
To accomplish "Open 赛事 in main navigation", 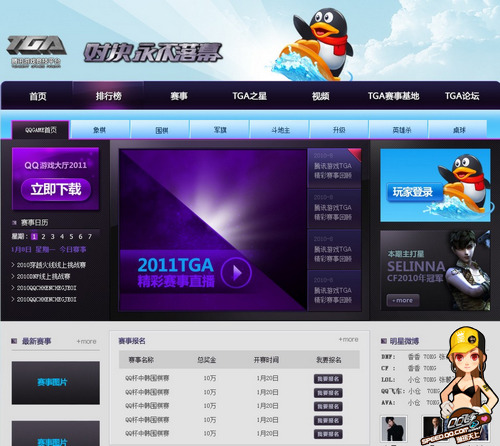I will (x=179, y=96).
